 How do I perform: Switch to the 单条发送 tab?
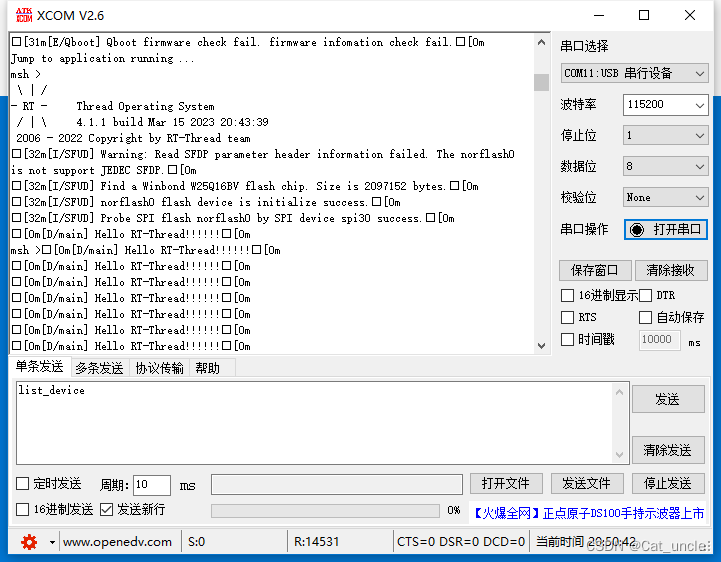[40, 367]
